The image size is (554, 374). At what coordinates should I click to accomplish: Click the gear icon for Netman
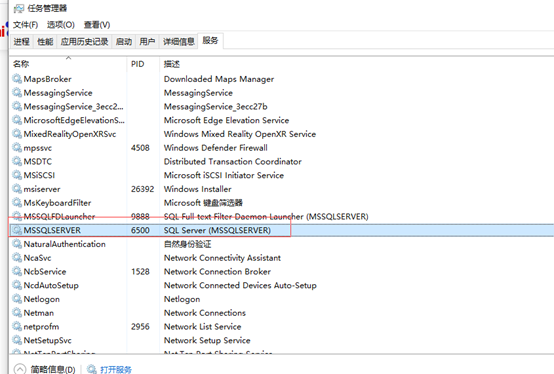coord(17,313)
